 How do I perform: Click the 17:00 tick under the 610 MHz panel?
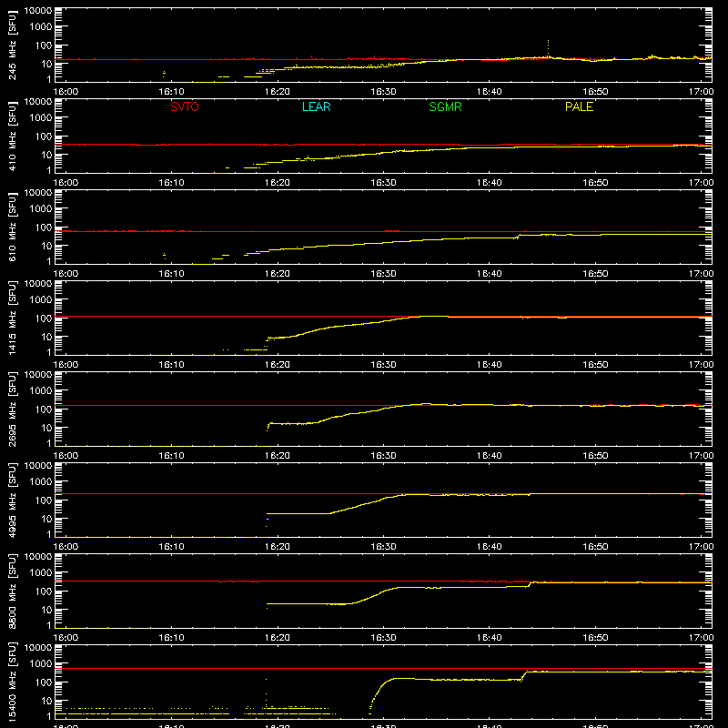coord(701,274)
